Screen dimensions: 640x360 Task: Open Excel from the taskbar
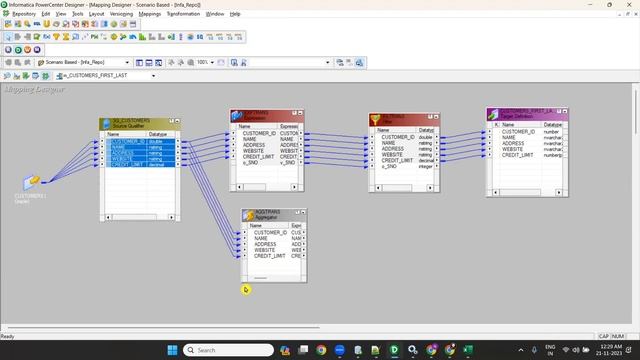click(468, 350)
